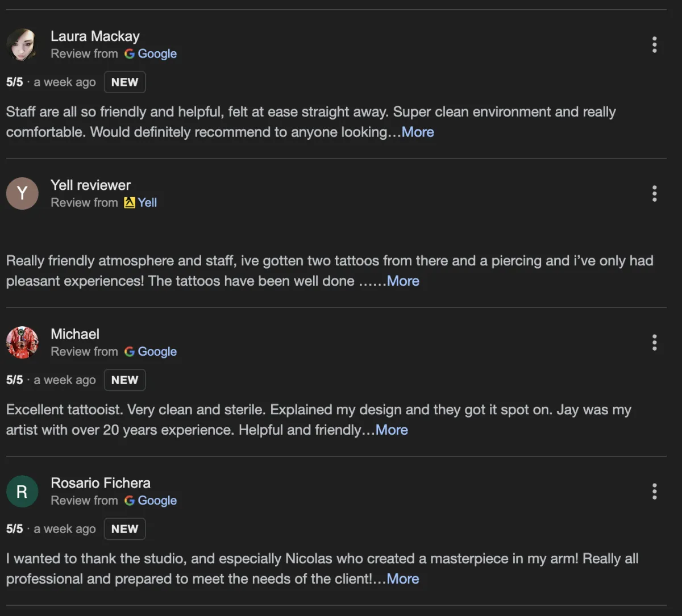Click the NEW badge on Michael's review
The width and height of the screenshot is (682, 616).
coord(124,380)
